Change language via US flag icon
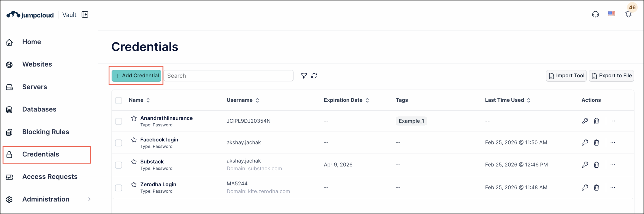 612,14
